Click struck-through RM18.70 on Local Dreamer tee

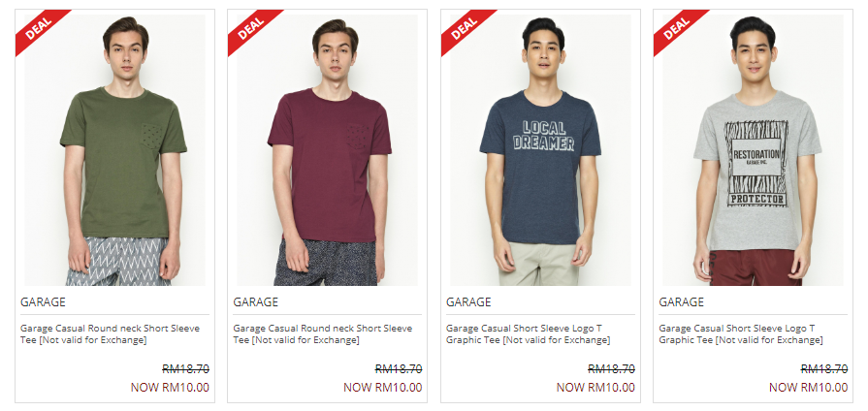point(611,369)
